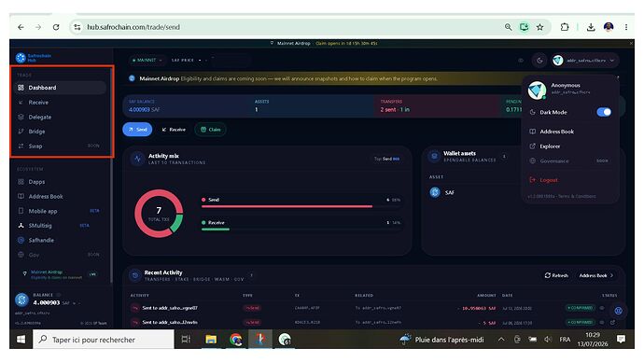Click the floating support chat icon
The image size is (644, 362).
coord(618,311)
